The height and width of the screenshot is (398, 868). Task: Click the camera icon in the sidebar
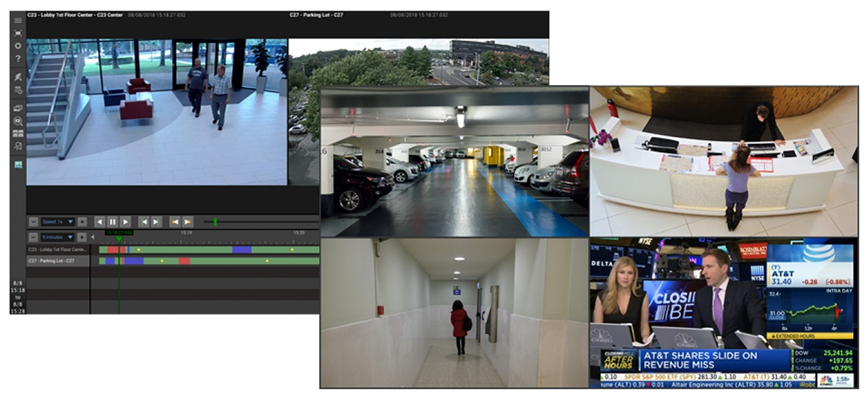click(x=18, y=108)
